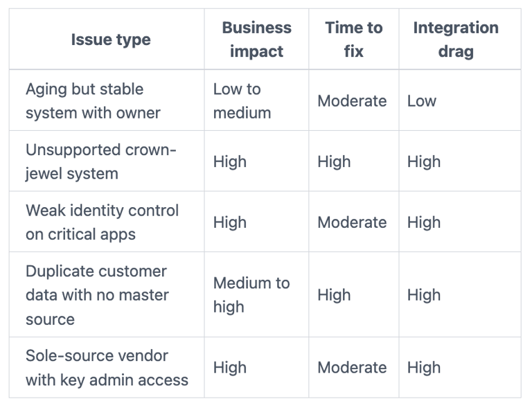Click 'Moderate' time to fix for aging system
The image size is (532, 408).
(x=352, y=101)
